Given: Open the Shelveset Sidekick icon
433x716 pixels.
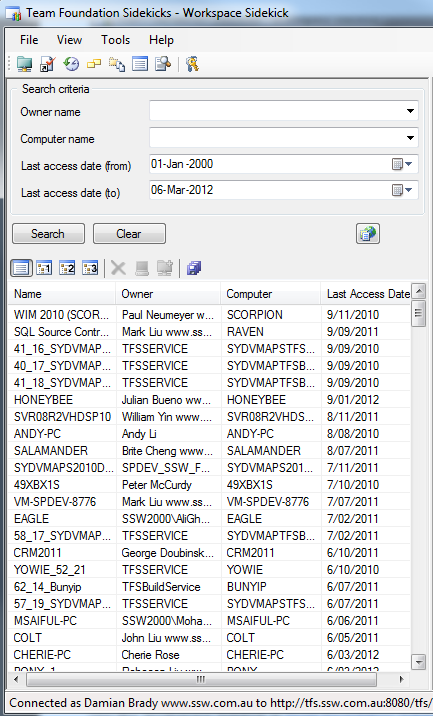Looking at the screenshot, I should pos(117,64).
